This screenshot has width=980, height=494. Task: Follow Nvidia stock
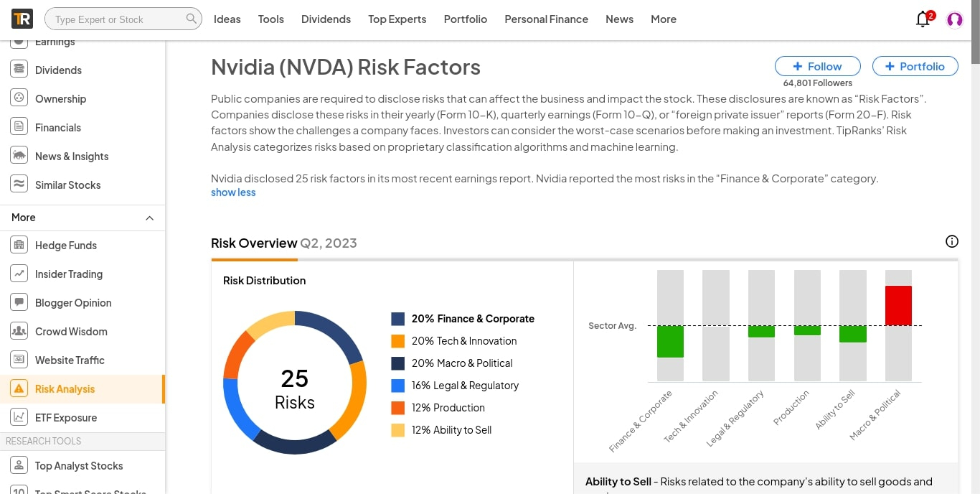coord(818,66)
